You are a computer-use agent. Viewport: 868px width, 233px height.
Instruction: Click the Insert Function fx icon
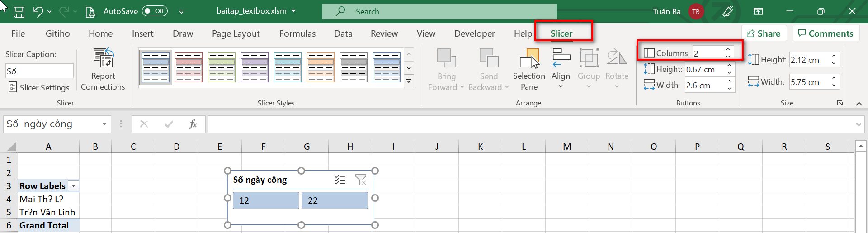193,124
